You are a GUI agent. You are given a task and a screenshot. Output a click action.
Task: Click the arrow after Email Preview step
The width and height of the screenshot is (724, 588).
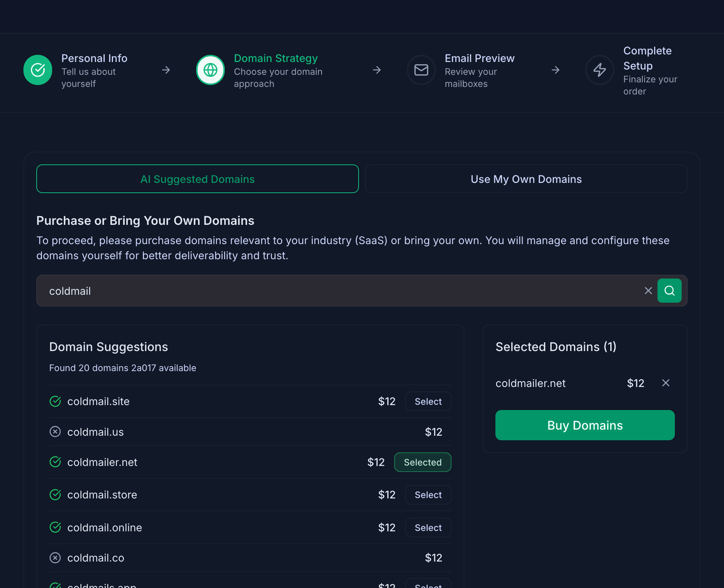pyautogui.click(x=555, y=70)
